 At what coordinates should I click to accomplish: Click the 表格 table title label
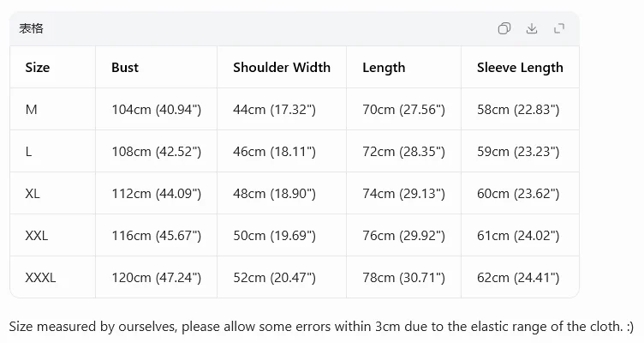pos(31,28)
